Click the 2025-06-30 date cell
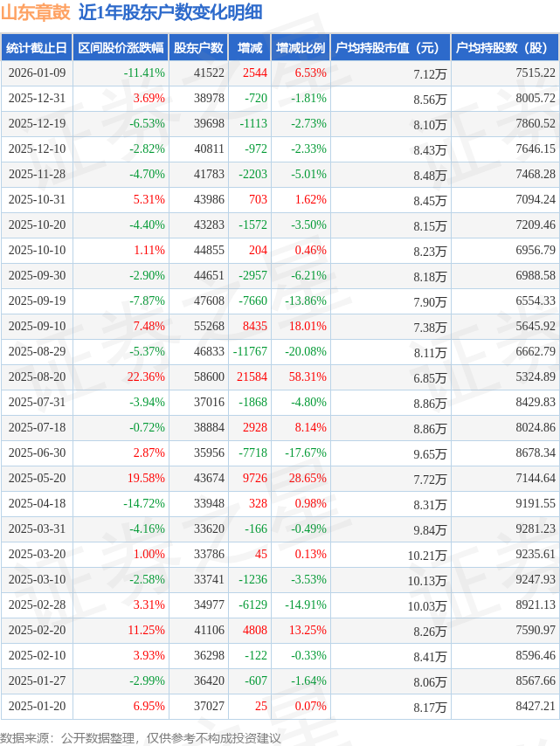 coord(36,453)
